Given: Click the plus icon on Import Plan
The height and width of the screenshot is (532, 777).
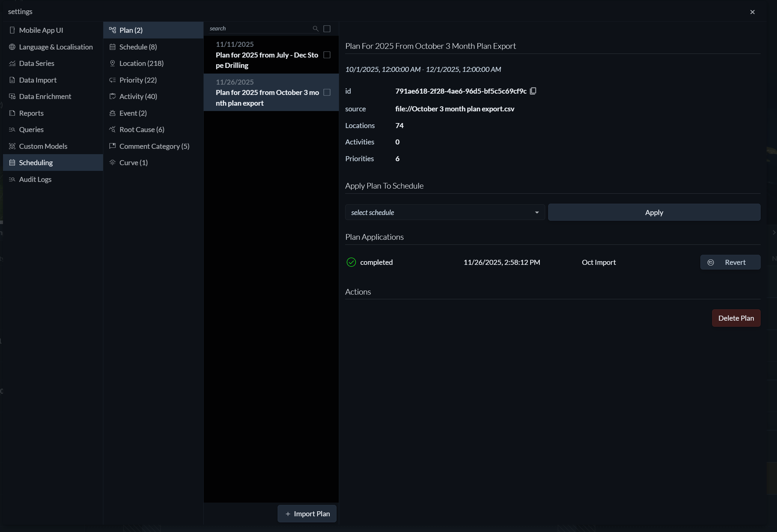Looking at the screenshot, I should [288, 514].
